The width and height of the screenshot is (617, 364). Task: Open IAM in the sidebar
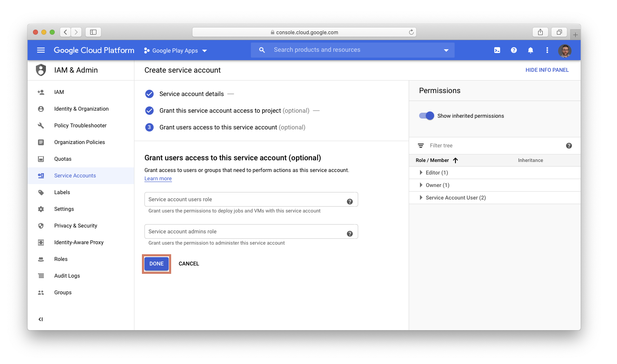tap(59, 92)
